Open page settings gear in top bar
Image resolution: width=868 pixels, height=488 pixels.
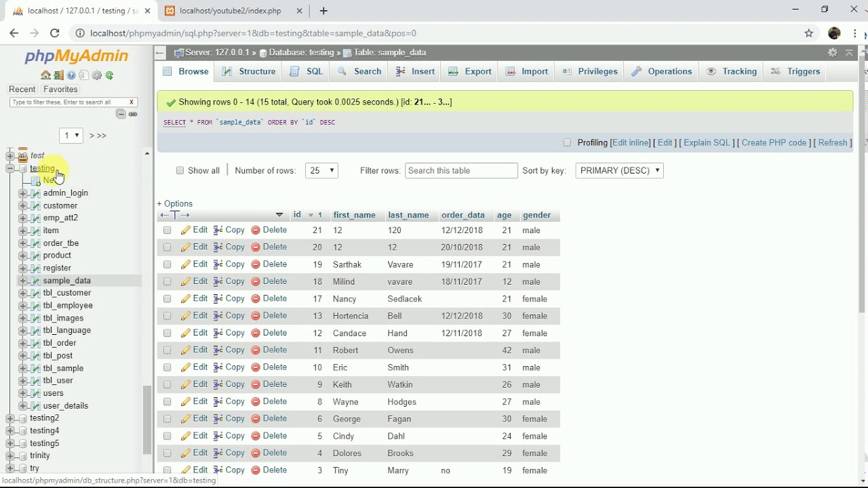(x=833, y=52)
